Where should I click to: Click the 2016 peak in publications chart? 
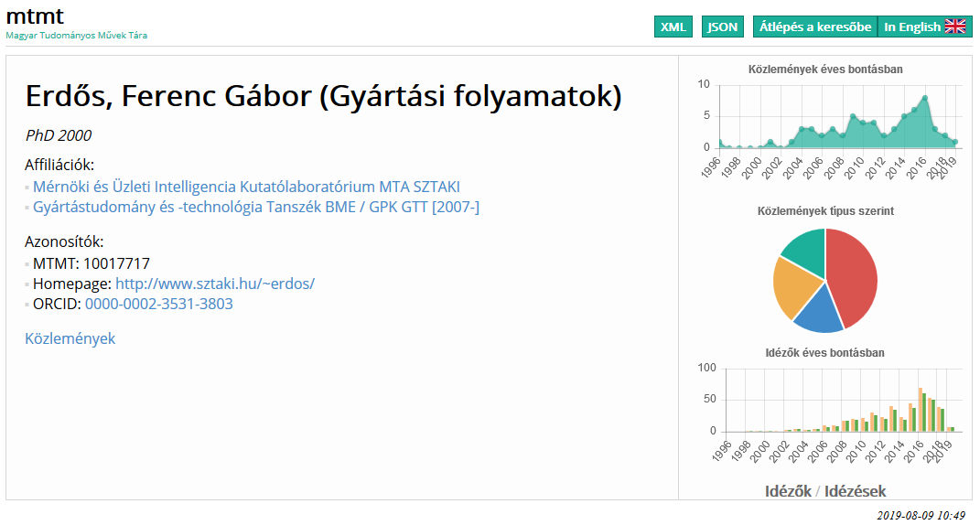point(925,98)
